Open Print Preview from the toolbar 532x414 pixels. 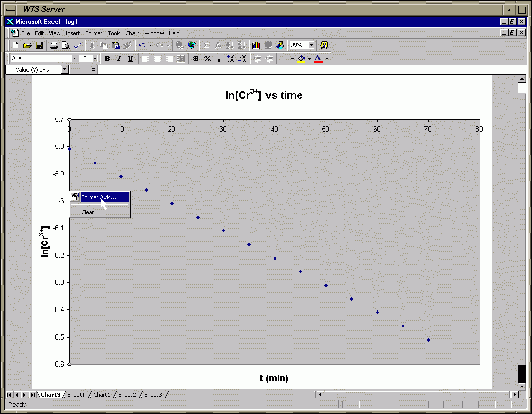pos(65,45)
